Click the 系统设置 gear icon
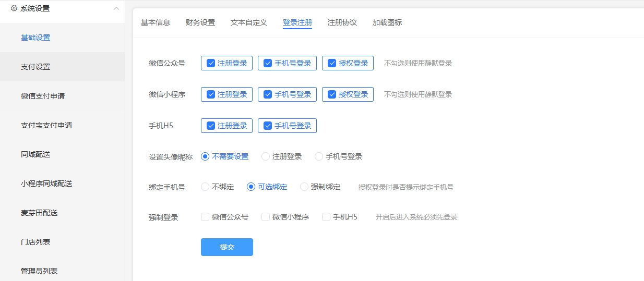This screenshot has width=644, height=281. [x=14, y=8]
